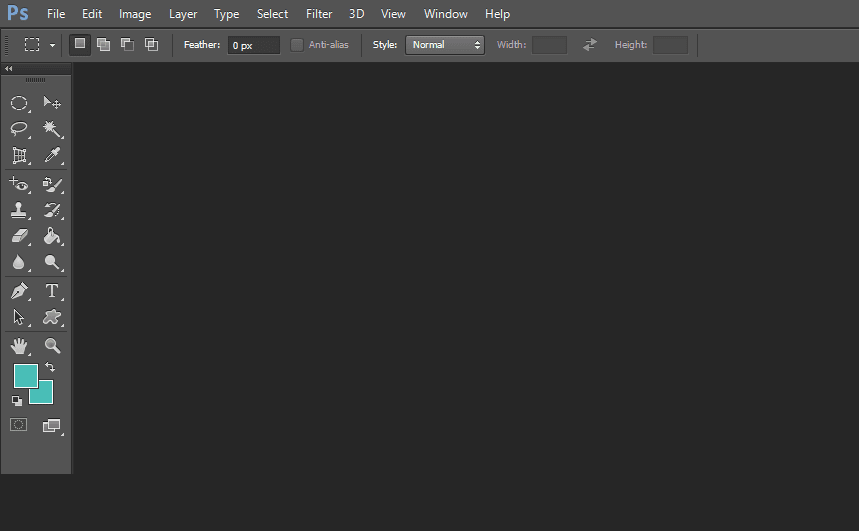Screen dimensions: 859x531
Task: Enable Intersect with selection mode
Action: (151, 44)
